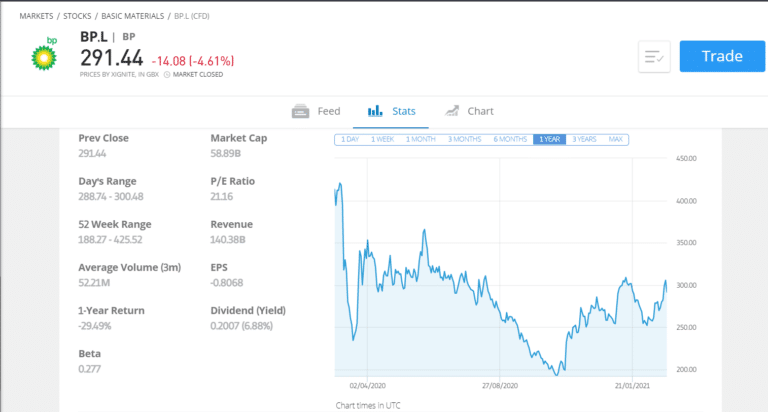Go to BASIC MATERIALS breadcrumb link

pyautogui.click(x=133, y=16)
